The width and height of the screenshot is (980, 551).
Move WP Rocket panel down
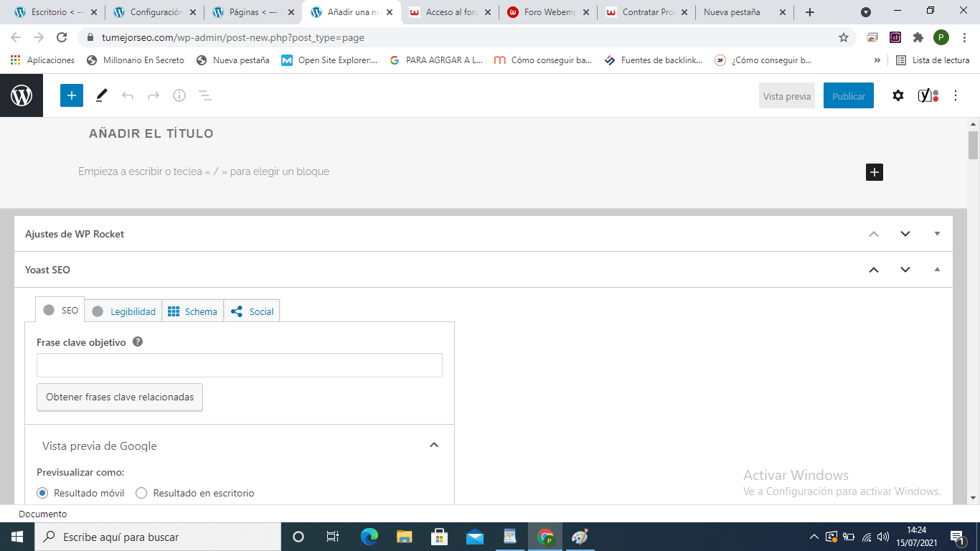point(905,234)
